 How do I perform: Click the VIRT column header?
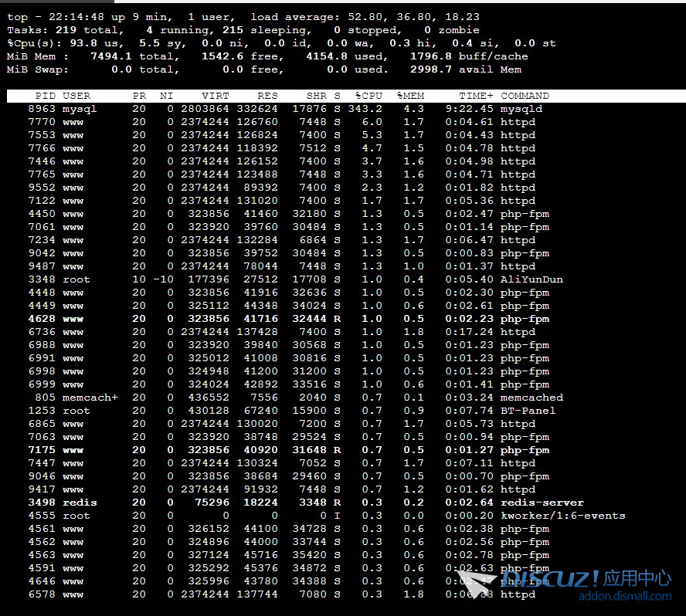[216, 96]
